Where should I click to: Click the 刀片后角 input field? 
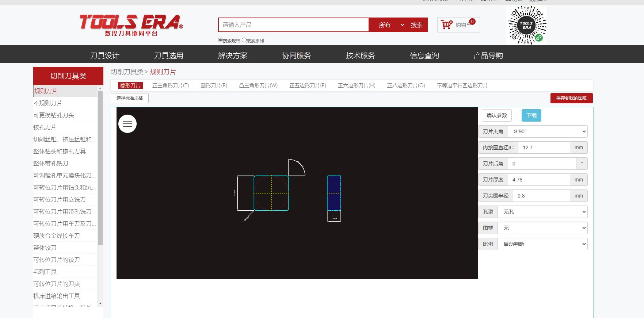pos(542,164)
